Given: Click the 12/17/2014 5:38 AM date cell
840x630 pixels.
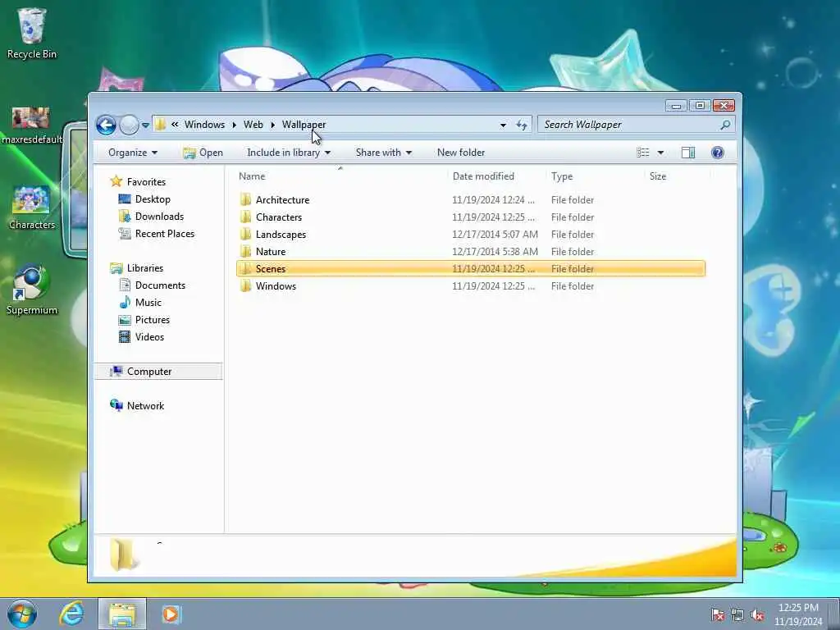Looking at the screenshot, I should pyautogui.click(x=495, y=251).
